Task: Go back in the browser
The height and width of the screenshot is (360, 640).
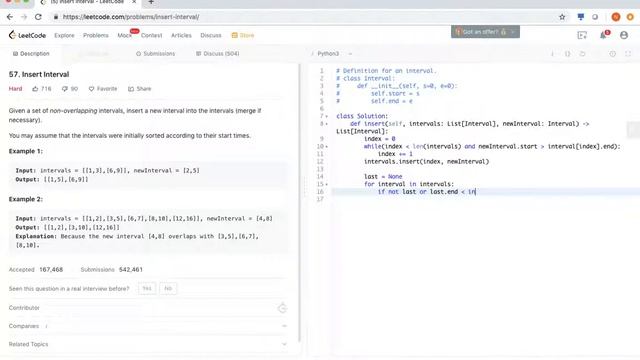Action: coord(10,17)
